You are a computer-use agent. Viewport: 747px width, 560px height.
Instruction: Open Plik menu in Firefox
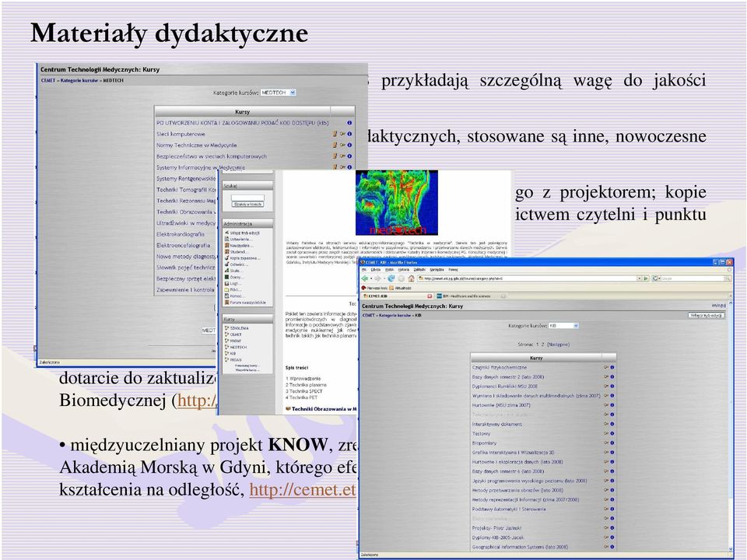pos(364,270)
